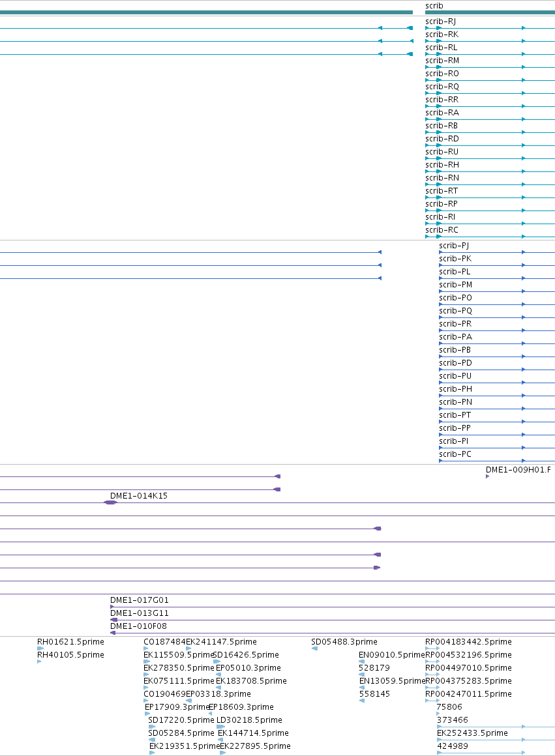555x756 pixels.
Task: Open the scrib-PJ protein feature
Action: coord(454,246)
